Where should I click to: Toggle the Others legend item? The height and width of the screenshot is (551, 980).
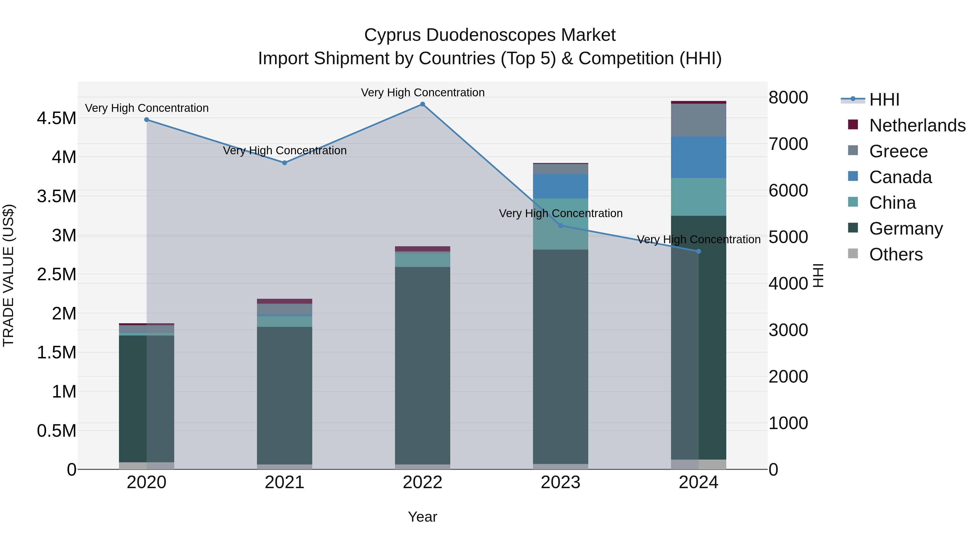(885, 254)
